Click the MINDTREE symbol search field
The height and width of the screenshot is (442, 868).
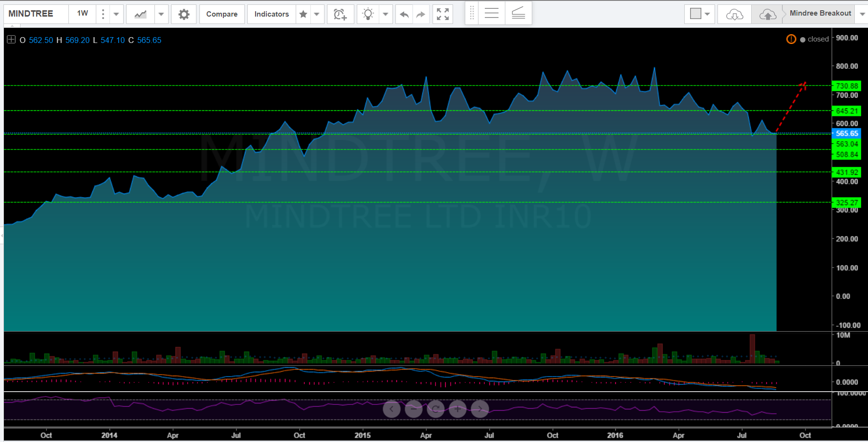click(36, 14)
